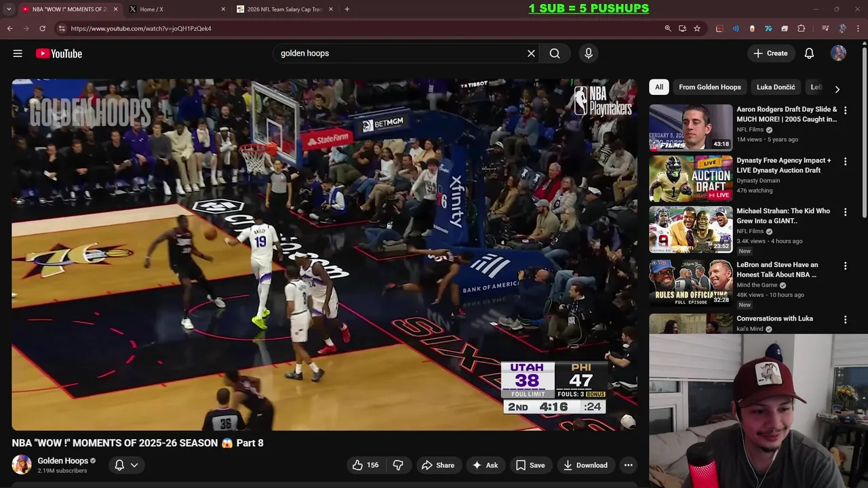Open the Auction Draft live thumbnail
Image resolution: width=868 pixels, height=488 pixels.
[x=691, y=179]
